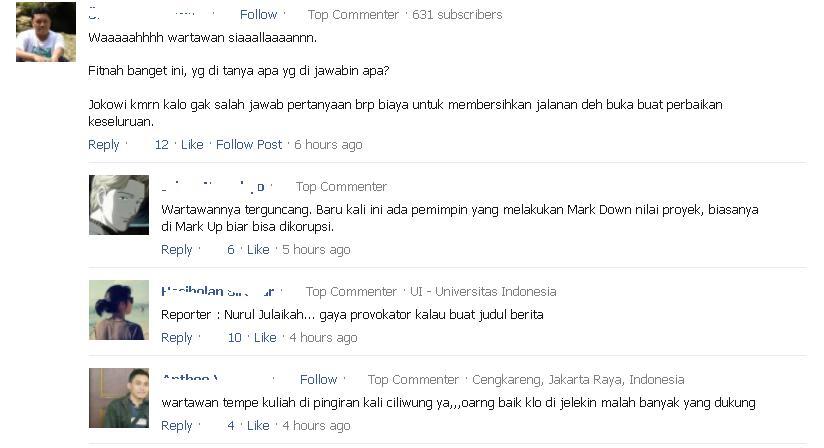Click Follow Post link

tap(249, 144)
